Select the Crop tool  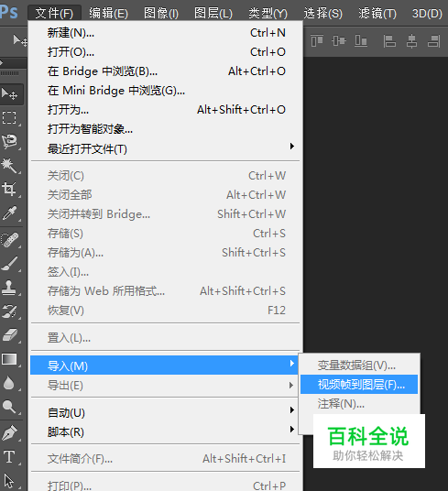[x=9, y=189]
